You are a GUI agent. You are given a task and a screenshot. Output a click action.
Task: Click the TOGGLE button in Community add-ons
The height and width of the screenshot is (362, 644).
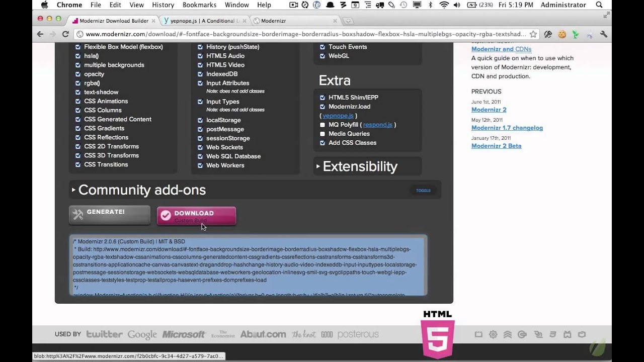(x=423, y=191)
